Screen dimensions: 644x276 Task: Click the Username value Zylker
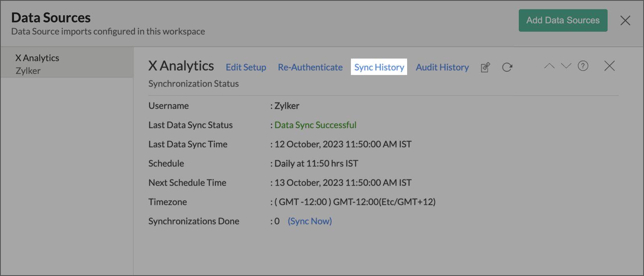(x=287, y=106)
